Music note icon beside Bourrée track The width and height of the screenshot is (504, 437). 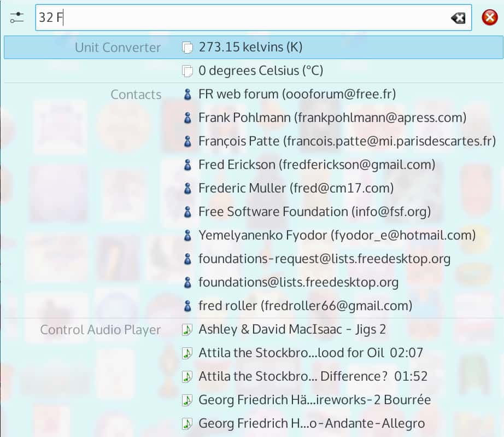pos(187,400)
